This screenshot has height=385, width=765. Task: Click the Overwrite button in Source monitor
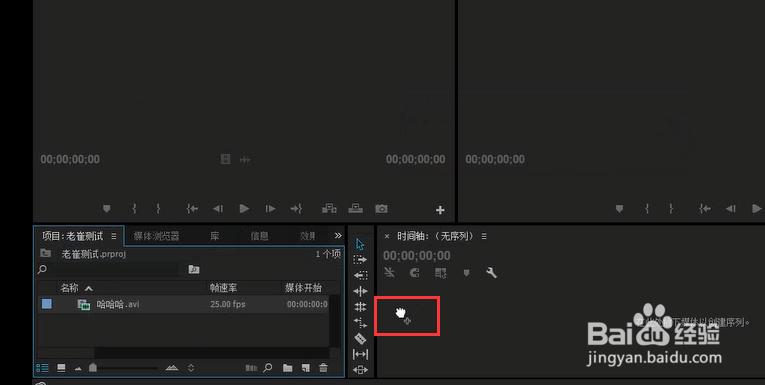[x=355, y=209]
